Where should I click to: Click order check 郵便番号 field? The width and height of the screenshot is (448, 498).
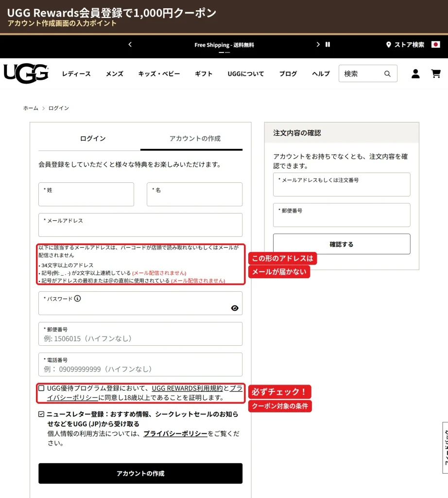point(342,215)
